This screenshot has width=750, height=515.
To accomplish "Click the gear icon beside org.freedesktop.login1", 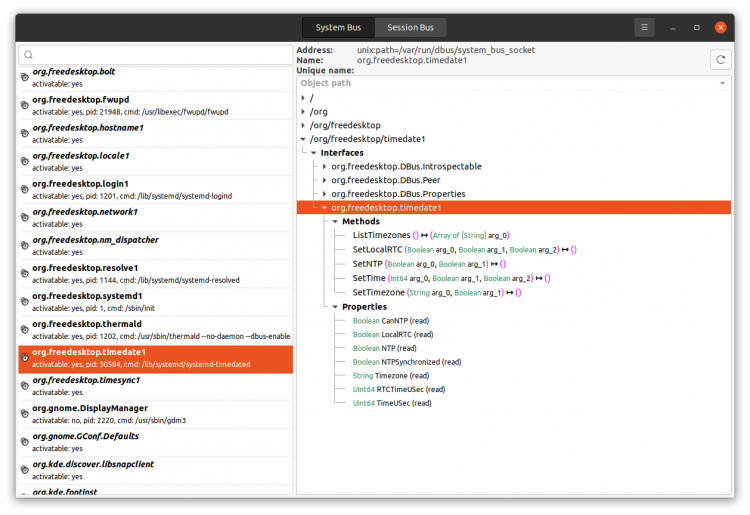I will point(25,189).
